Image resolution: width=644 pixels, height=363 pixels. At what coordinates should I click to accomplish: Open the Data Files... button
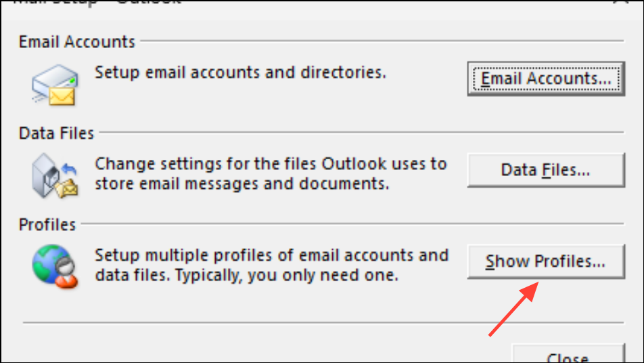(x=546, y=170)
